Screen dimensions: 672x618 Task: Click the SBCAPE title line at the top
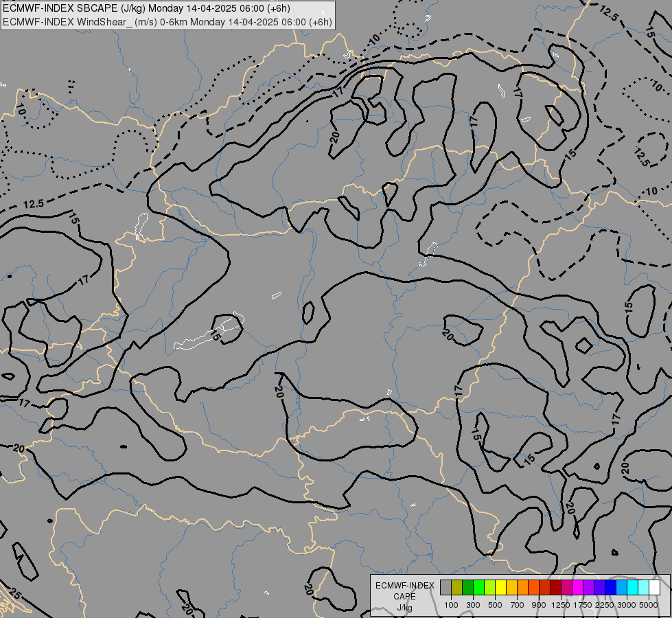coord(147,8)
